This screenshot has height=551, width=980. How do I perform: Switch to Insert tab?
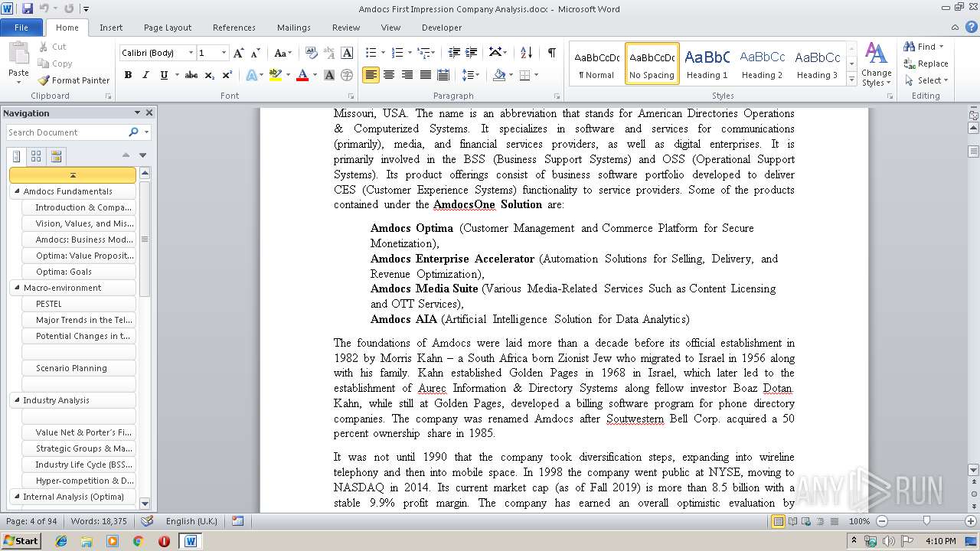click(x=111, y=28)
